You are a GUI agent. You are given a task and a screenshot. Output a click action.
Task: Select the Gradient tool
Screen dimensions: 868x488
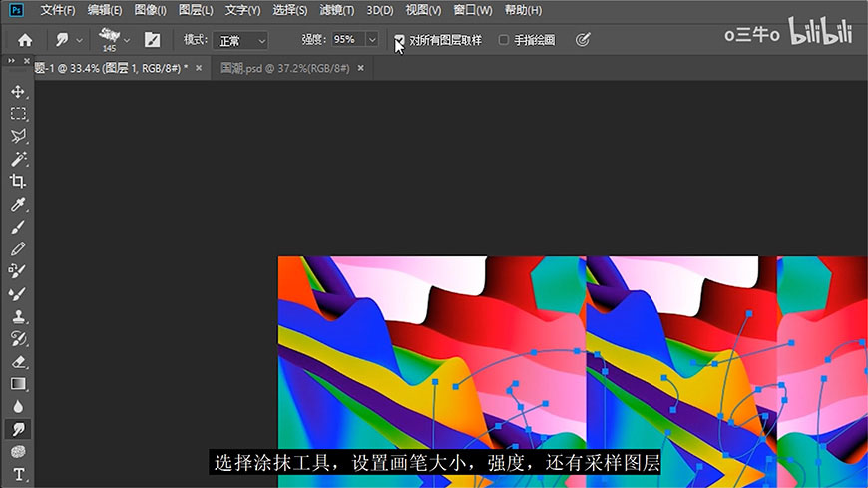[18, 384]
